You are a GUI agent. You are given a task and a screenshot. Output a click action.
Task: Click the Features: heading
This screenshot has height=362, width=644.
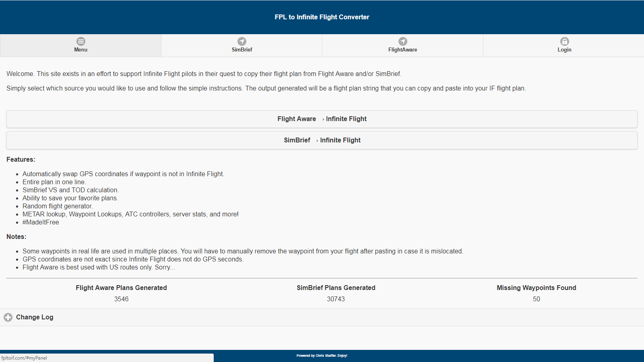coord(21,160)
